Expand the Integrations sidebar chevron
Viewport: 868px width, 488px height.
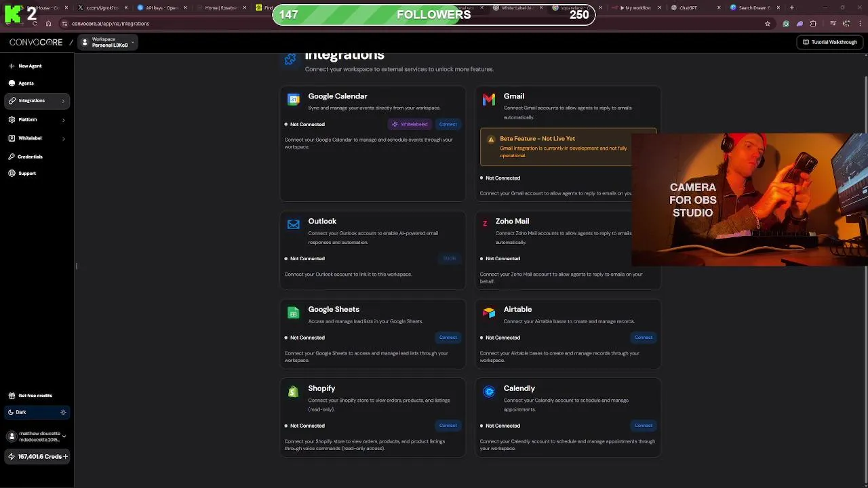tap(63, 101)
